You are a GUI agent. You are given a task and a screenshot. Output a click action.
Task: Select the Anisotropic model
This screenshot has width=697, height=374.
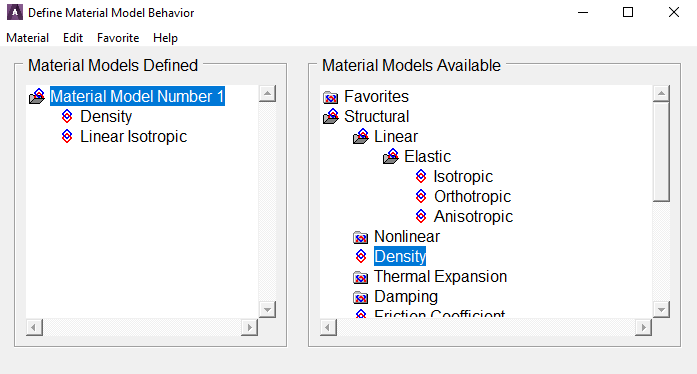point(473,217)
